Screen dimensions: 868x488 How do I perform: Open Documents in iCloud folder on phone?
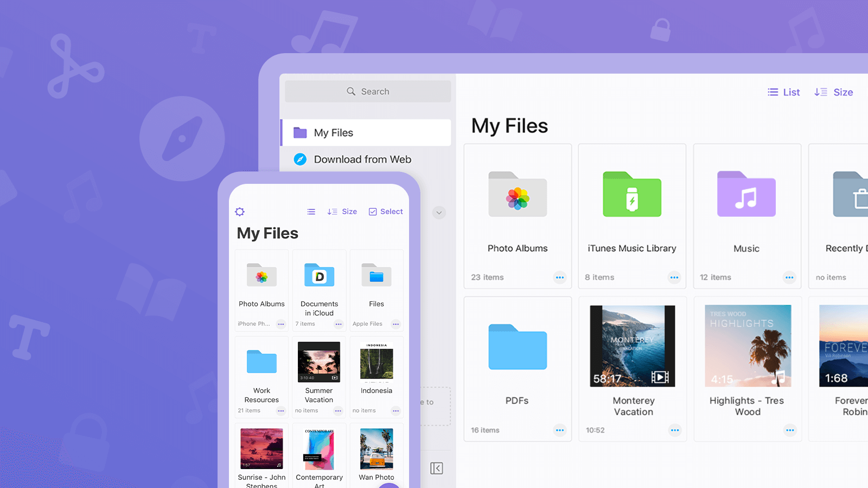tap(319, 275)
